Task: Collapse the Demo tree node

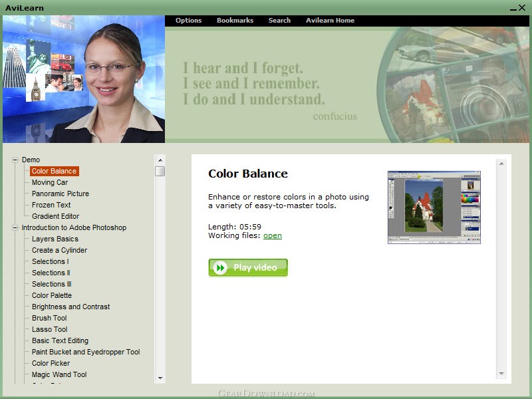Action: click(15, 160)
